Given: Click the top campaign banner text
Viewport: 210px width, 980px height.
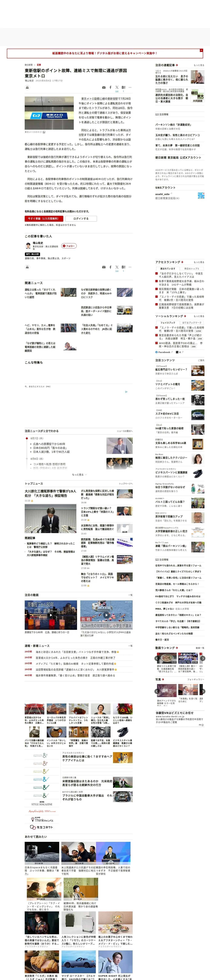Looking at the screenshot, I should (x=105, y=53).
